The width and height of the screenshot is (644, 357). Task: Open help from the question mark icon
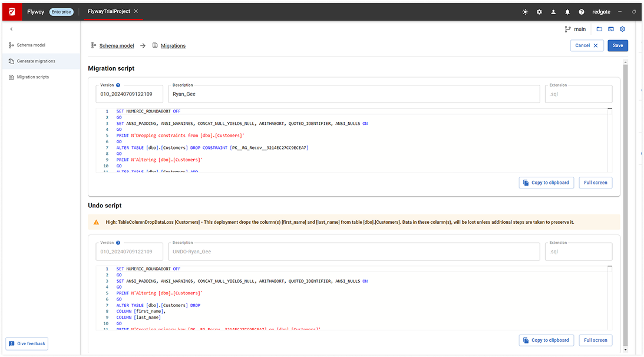click(582, 12)
